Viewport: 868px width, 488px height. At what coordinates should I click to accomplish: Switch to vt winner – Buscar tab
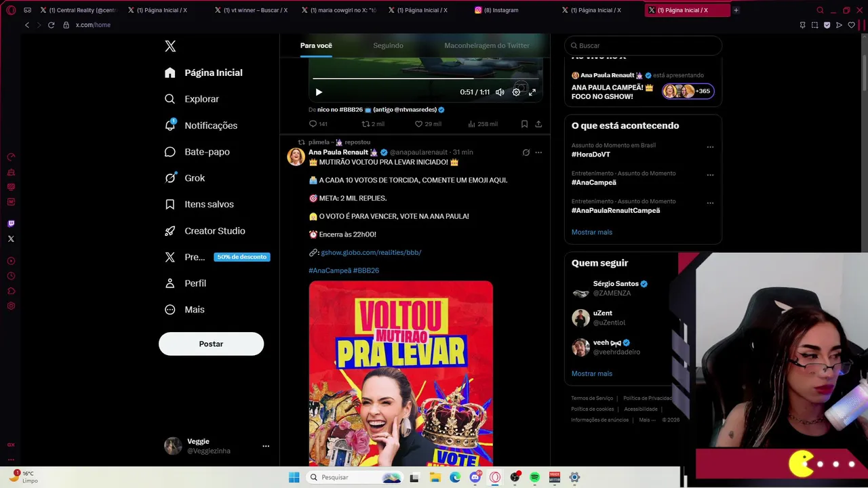pos(251,10)
